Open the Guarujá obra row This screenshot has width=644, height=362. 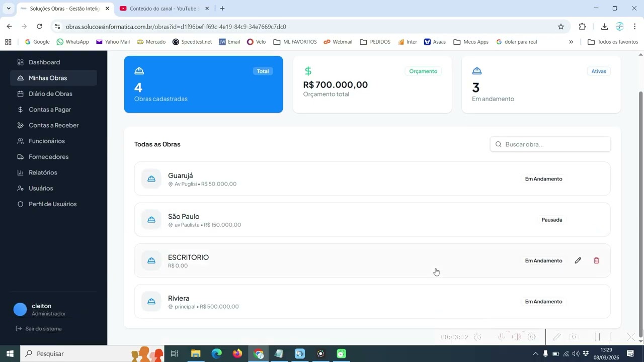coord(372,179)
